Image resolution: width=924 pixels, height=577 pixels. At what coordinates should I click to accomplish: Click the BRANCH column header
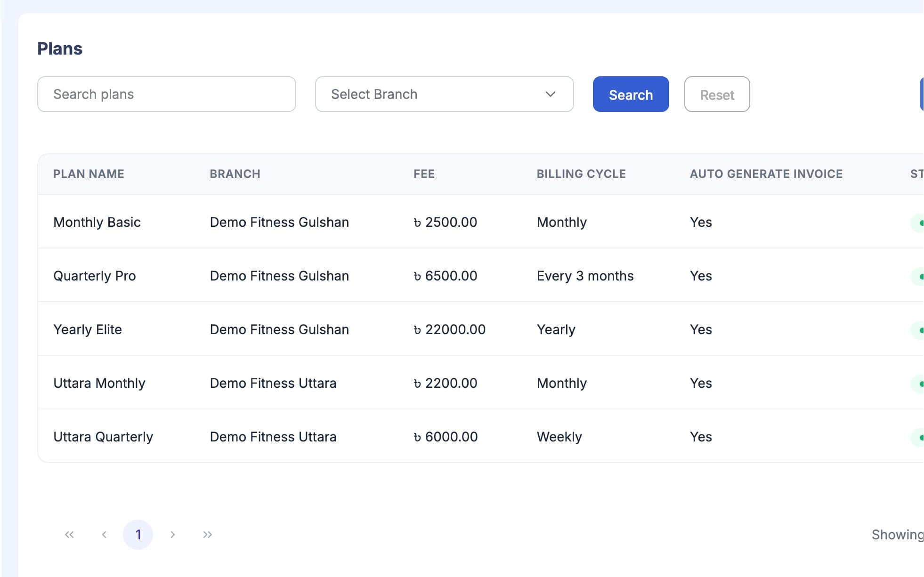[235, 174]
